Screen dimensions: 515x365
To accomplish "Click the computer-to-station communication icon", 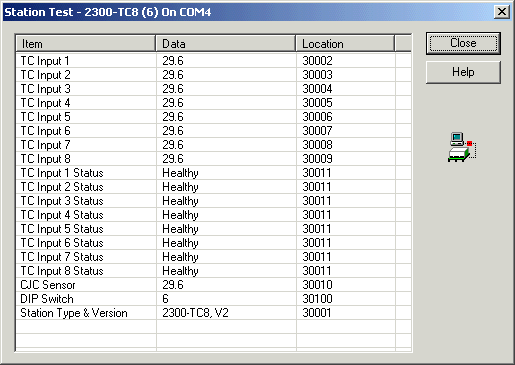I will click(462, 147).
